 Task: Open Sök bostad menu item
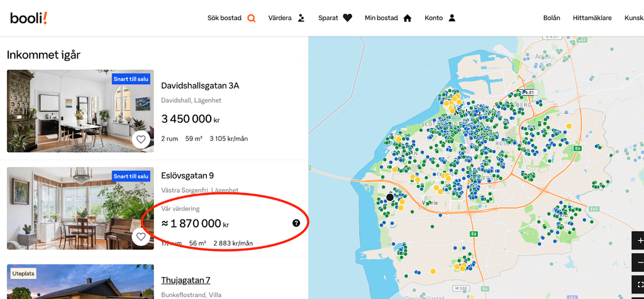[225, 18]
